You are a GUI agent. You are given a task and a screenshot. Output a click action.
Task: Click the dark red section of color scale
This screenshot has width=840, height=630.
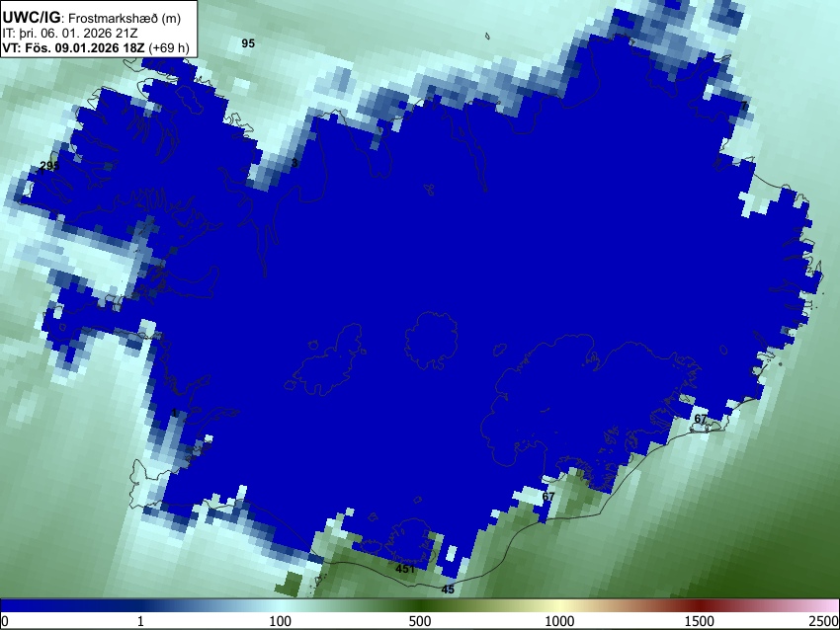(x=700, y=605)
